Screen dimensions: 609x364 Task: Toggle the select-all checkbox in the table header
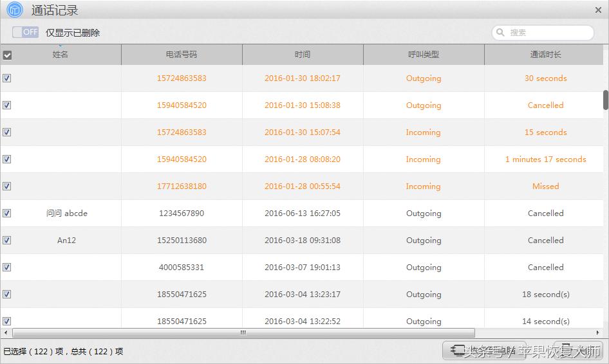7,55
